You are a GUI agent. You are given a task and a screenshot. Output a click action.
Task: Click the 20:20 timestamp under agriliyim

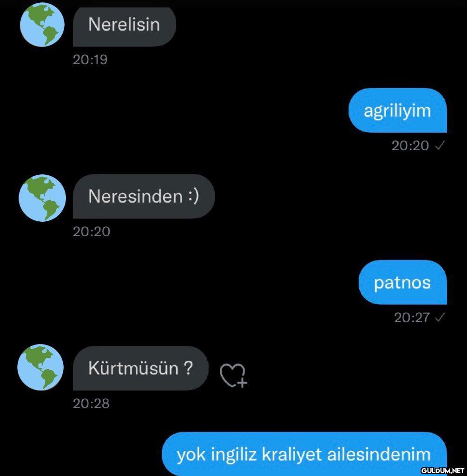pyautogui.click(x=410, y=145)
